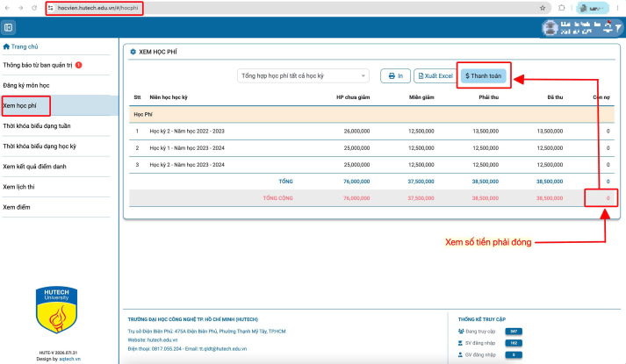Click the GV đăng nhập icon
This screenshot has width=626, height=364.
coord(460,355)
